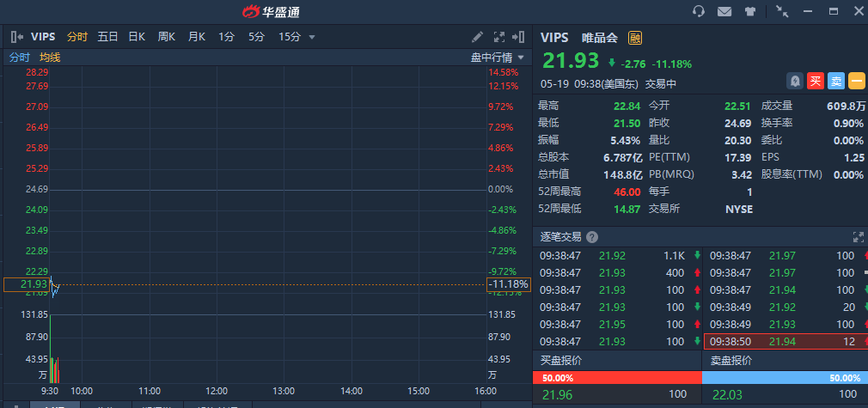Toggle the 均线 moving average line
Screen dimensions: 868x408
pos(50,58)
